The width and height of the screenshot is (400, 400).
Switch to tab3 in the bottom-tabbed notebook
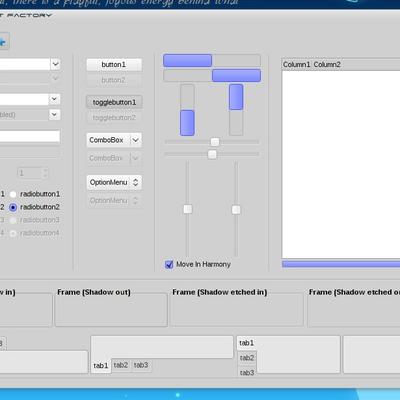click(141, 365)
